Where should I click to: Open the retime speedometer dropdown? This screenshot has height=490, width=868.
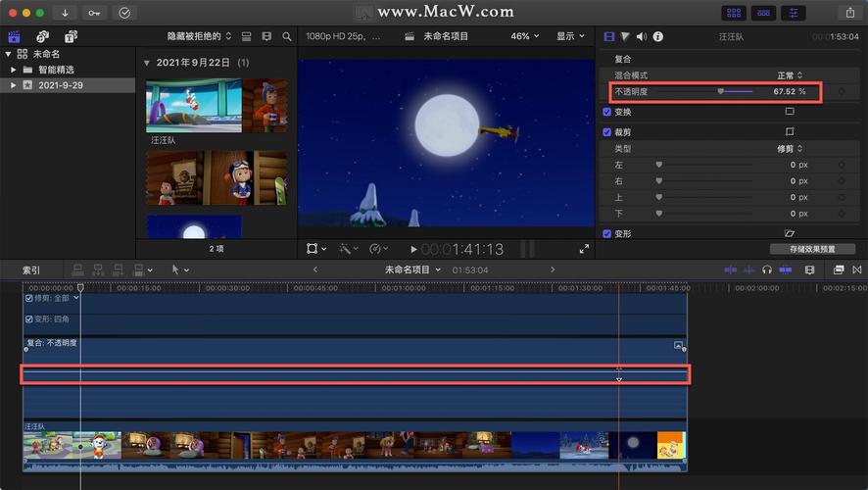click(x=378, y=249)
